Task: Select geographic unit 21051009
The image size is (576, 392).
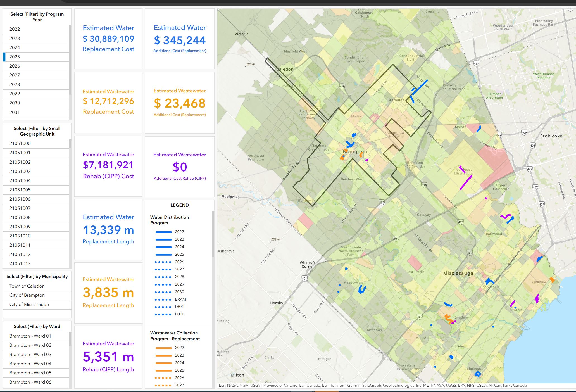Action: click(36, 227)
